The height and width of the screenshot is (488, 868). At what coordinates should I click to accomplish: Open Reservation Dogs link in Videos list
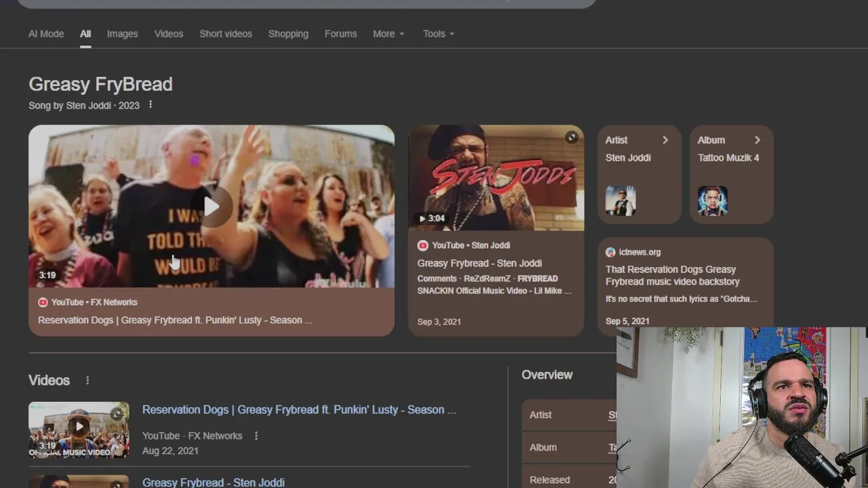coord(299,409)
